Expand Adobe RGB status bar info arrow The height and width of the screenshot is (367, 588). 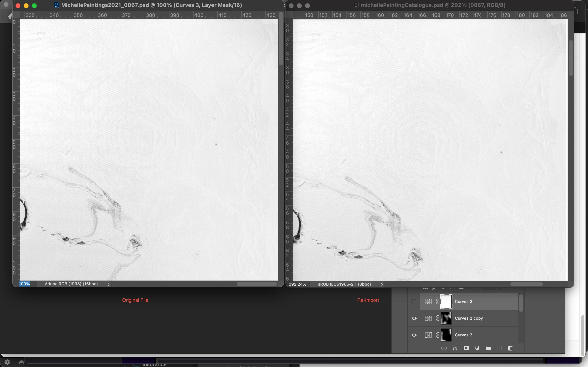(108, 284)
